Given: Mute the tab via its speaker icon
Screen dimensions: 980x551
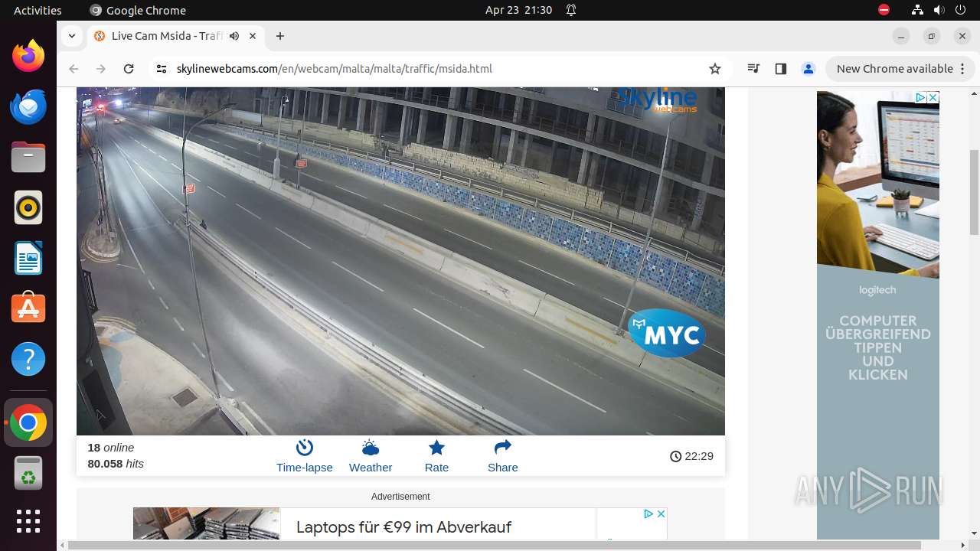Looking at the screenshot, I should (234, 36).
